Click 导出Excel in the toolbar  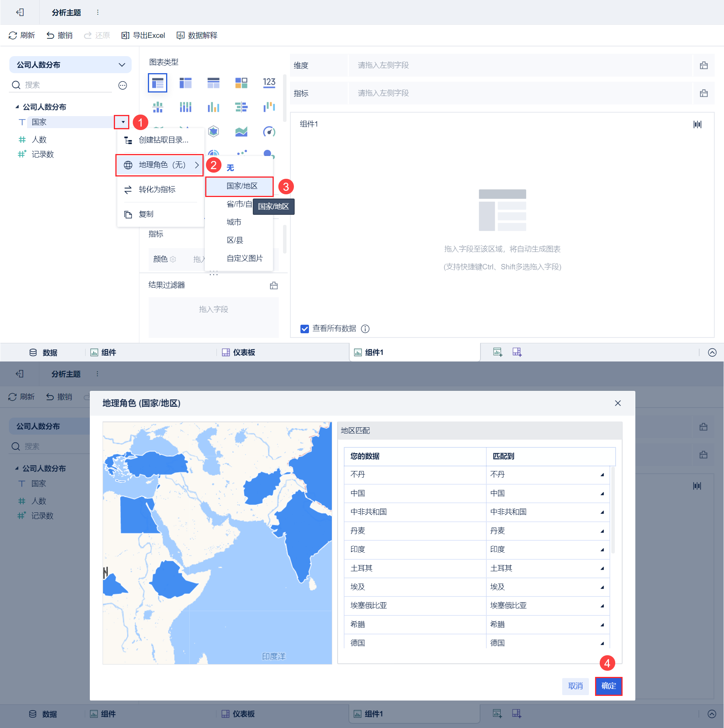click(143, 36)
